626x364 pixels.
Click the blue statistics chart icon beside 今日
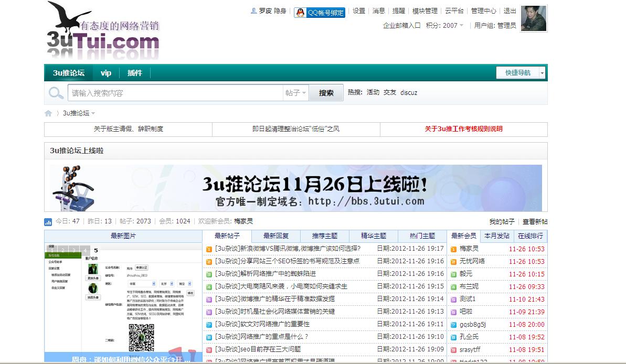[48, 222]
